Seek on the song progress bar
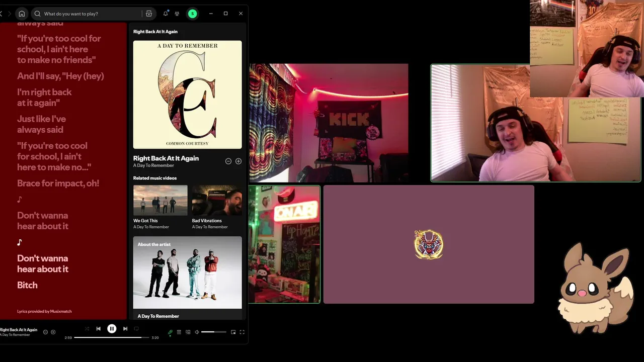 (x=112, y=337)
